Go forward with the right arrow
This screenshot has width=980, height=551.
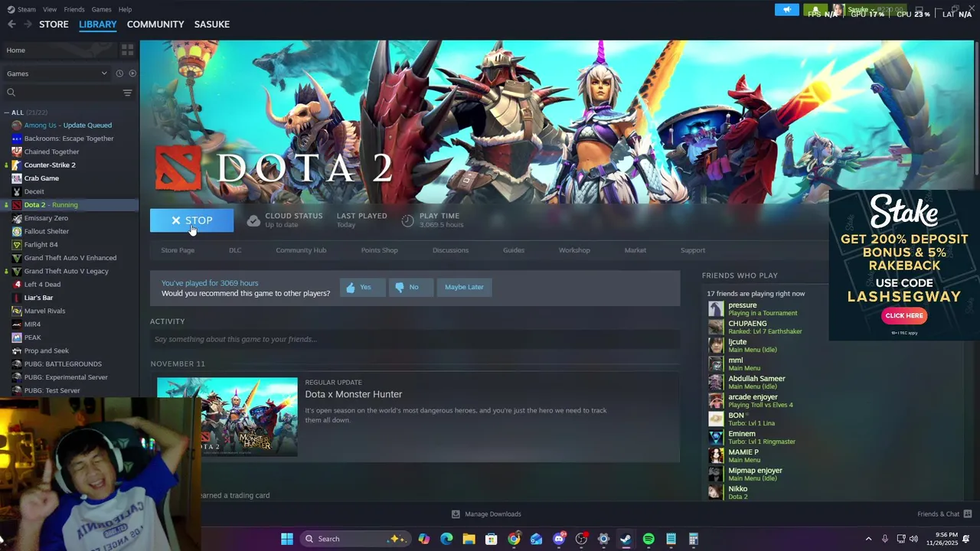[x=28, y=24]
